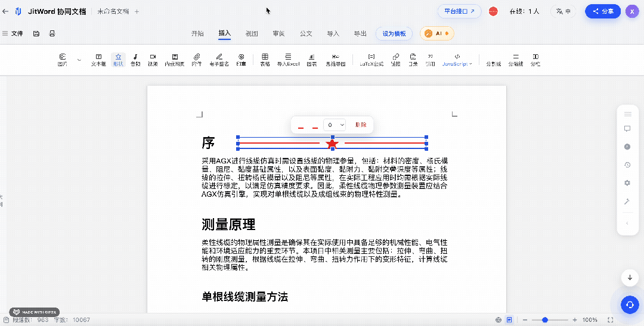Click the save disk icon
The width and height of the screenshot is (644, 326).
coord(36,33)
